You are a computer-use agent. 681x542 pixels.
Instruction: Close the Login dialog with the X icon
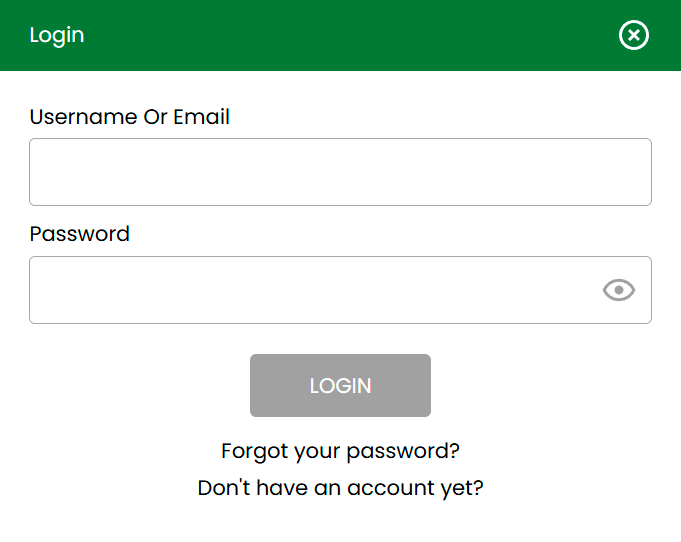coord(634,36)
